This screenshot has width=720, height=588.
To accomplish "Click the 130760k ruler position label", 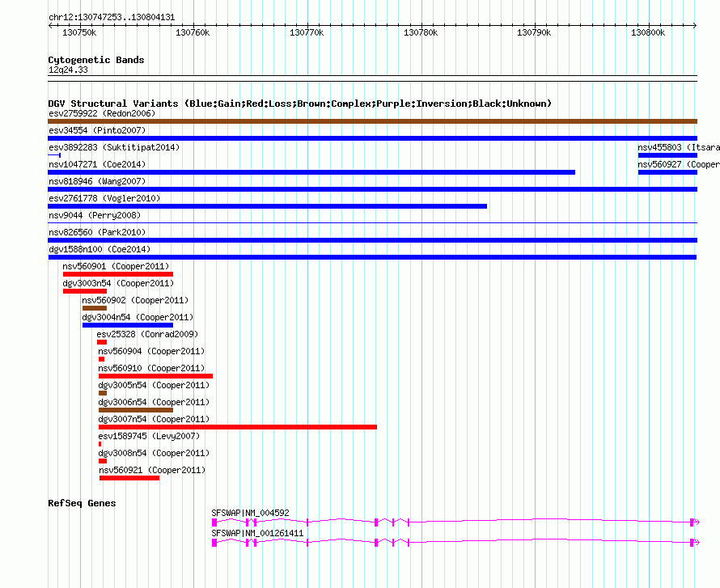I will coord(193,32).
